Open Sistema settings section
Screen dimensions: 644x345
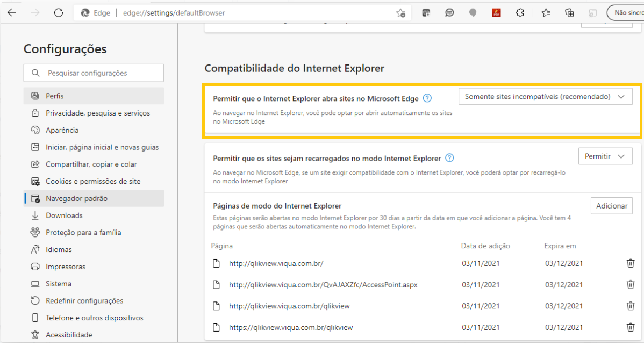94,283
